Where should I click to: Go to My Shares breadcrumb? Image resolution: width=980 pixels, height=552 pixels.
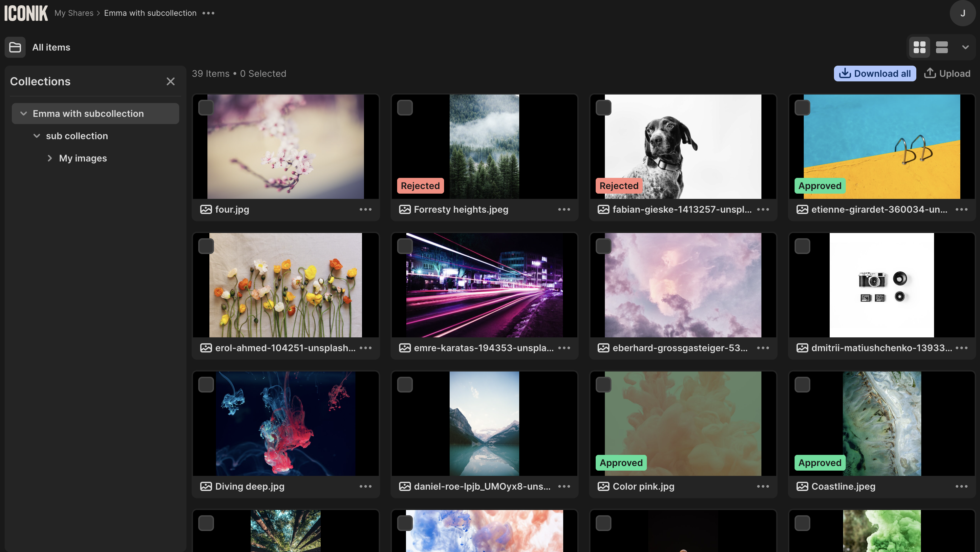(x=74, y=13)
